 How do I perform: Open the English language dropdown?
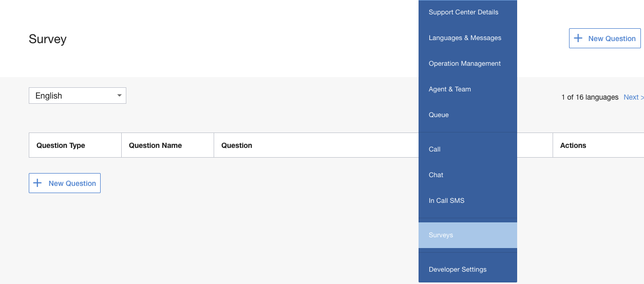click(x=77, y=96)
